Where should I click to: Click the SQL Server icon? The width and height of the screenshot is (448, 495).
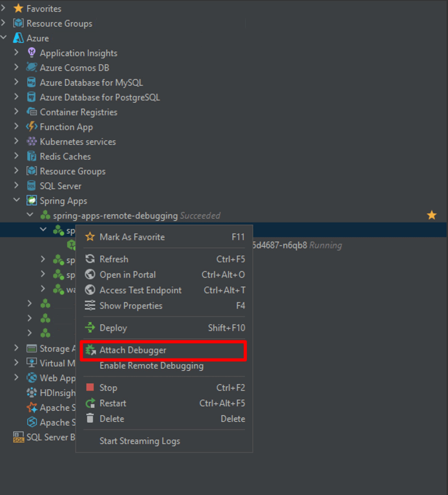coord(31,186)
